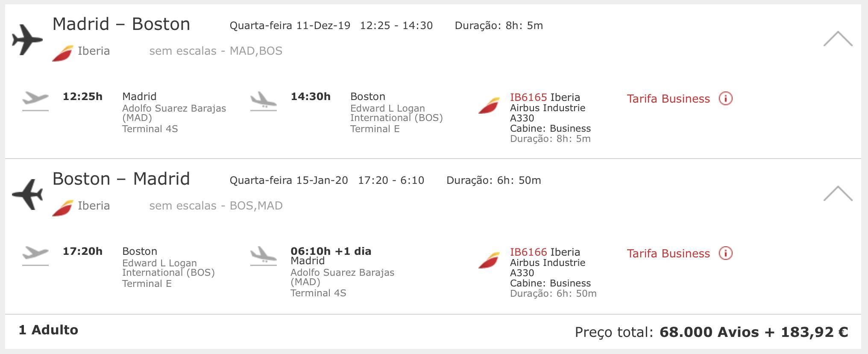The width and height of the screenshot is (868, 354).
Task: Open the IB6166 flight number link
Action: (x=528, y=252)
